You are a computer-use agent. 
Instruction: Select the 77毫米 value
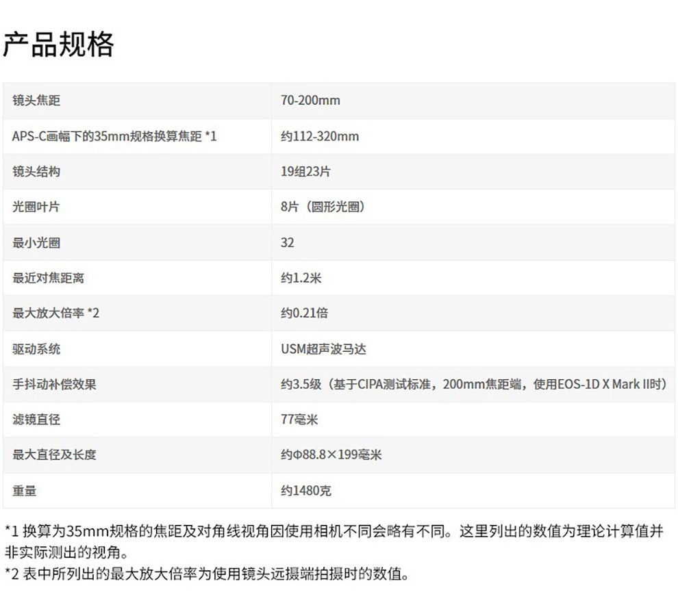click(x=299, y=420)
